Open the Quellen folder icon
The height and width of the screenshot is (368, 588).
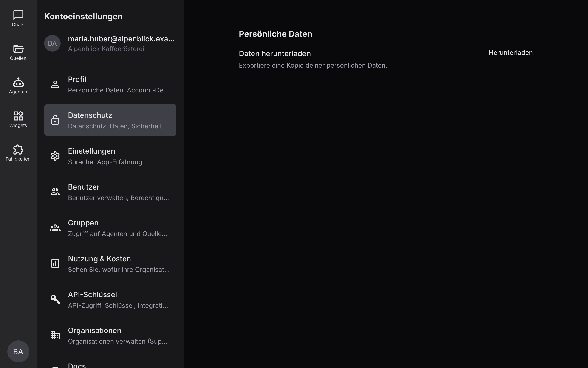coord(18,49)
